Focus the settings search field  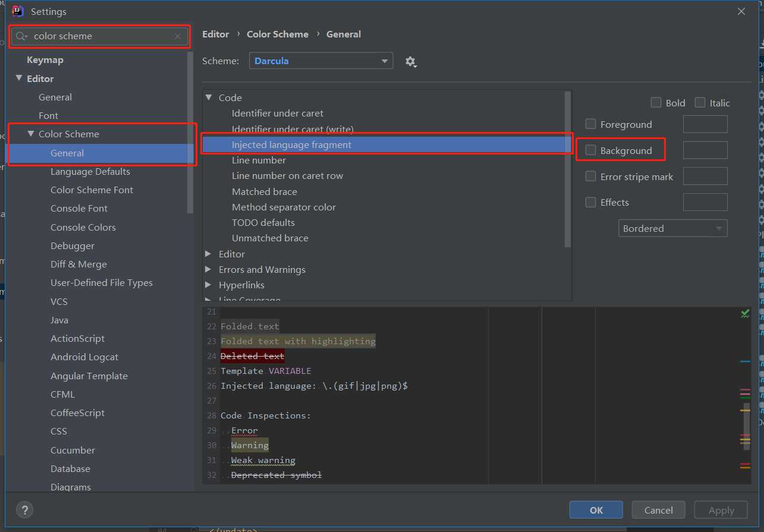(100, 36)
